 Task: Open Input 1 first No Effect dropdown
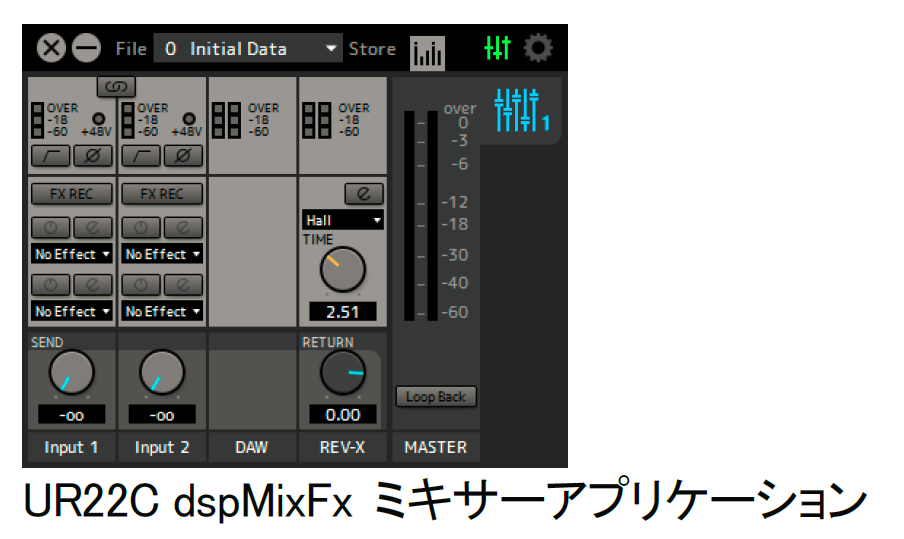(x=71, y=254)
